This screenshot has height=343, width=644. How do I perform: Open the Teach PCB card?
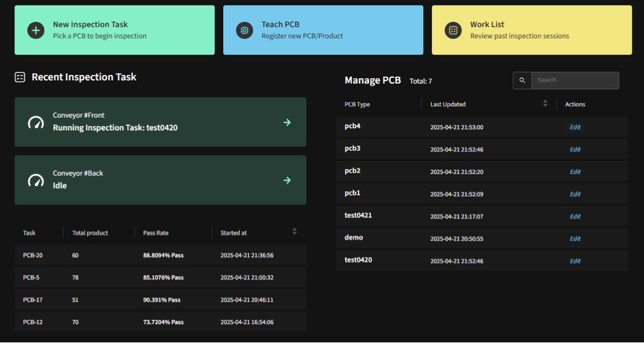point(323,30)
